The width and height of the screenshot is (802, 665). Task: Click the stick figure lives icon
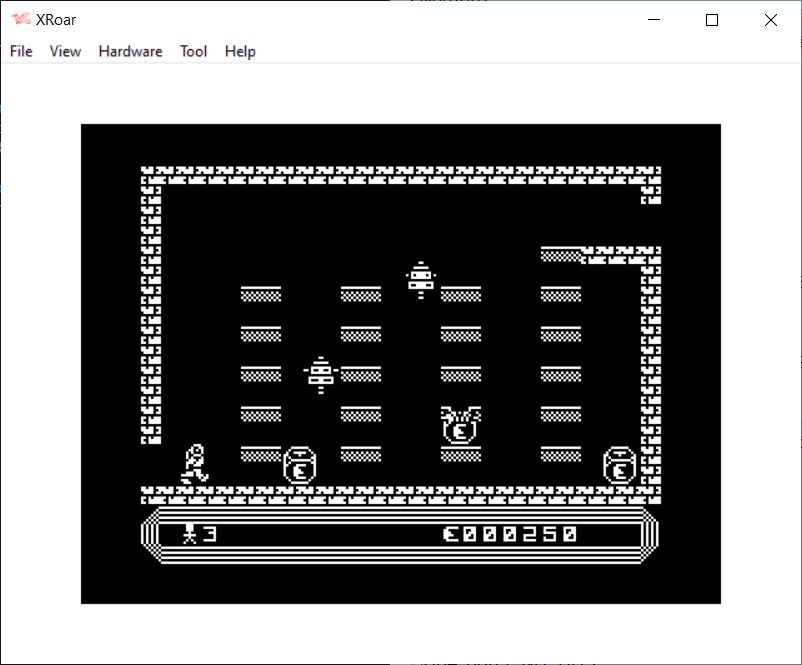tap(188, 534)
